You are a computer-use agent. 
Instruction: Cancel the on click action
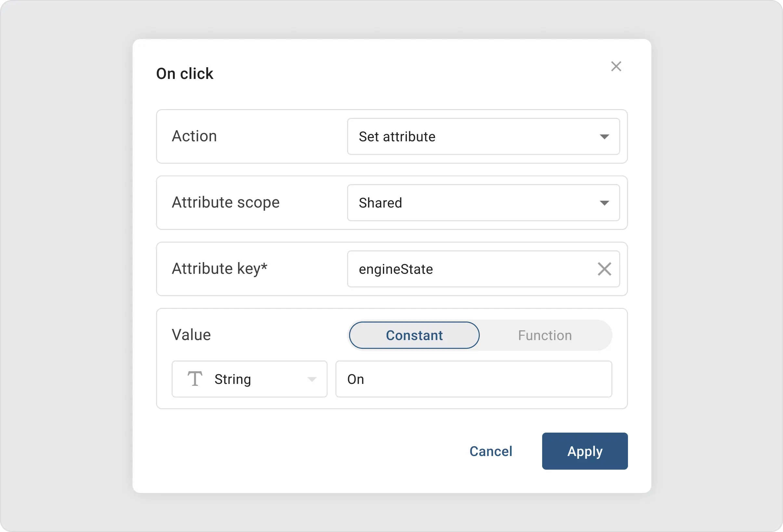pos(490,451)
